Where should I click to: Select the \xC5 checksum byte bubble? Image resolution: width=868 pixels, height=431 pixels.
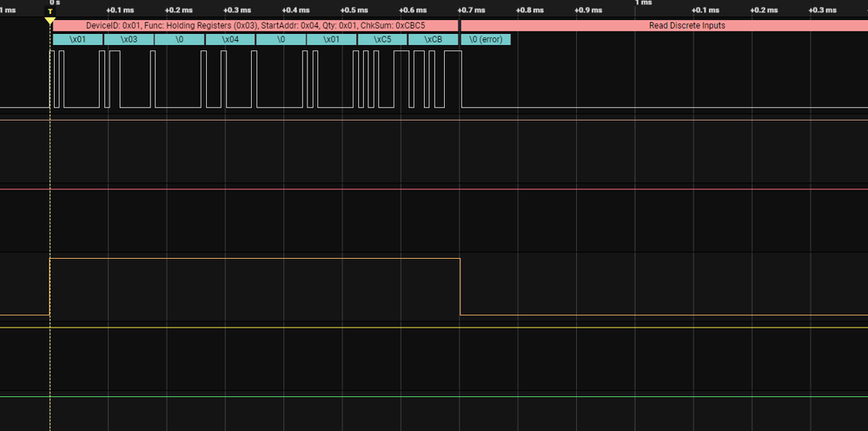click(x=382, y=39)
